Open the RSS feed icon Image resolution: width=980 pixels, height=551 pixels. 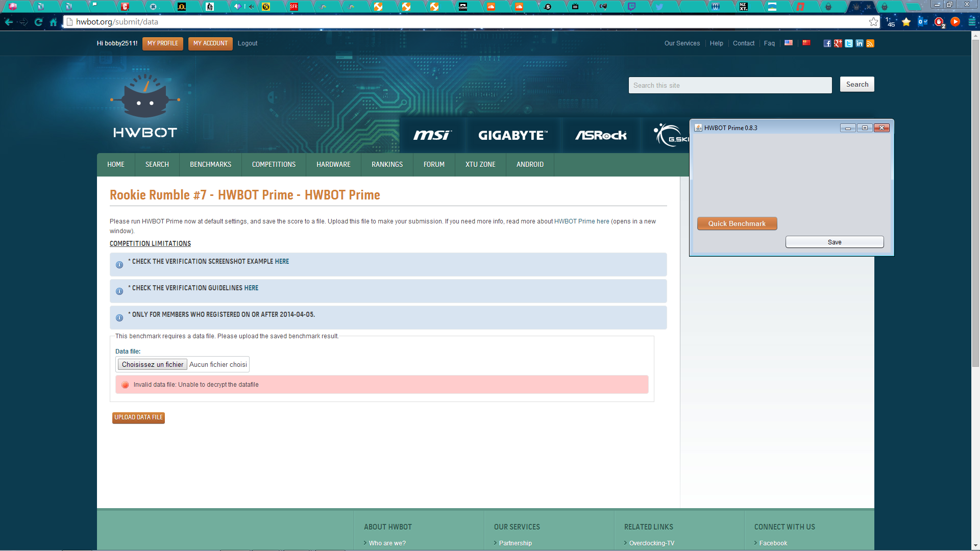(870, 43)
